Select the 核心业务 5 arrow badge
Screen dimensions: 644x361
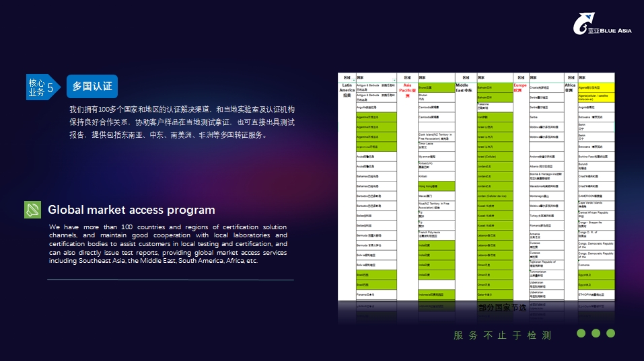pyautogui.click(x=41, y=87)
